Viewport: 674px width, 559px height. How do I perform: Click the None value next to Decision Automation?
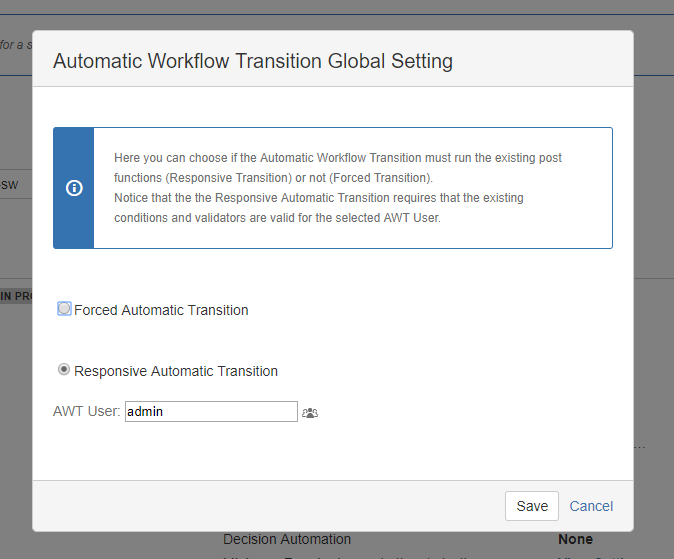(x=574, y=540)
